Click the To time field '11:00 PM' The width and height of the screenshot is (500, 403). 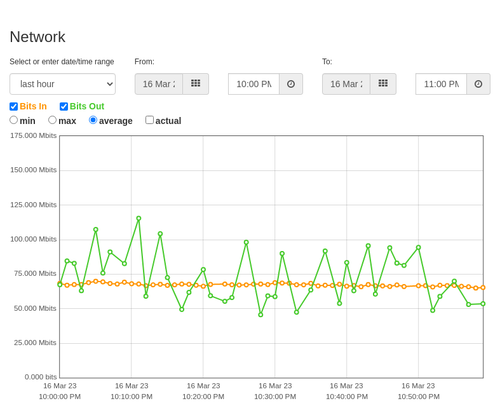point(441,84)
